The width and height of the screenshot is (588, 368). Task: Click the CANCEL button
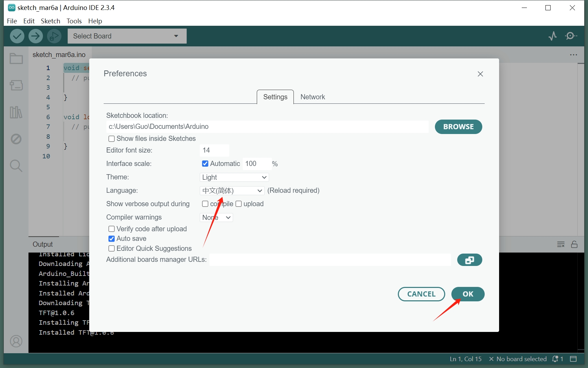pos(421,294)
